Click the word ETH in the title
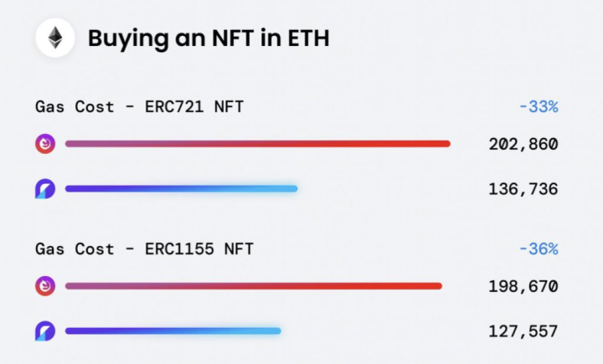 click(x=308, y=38)
